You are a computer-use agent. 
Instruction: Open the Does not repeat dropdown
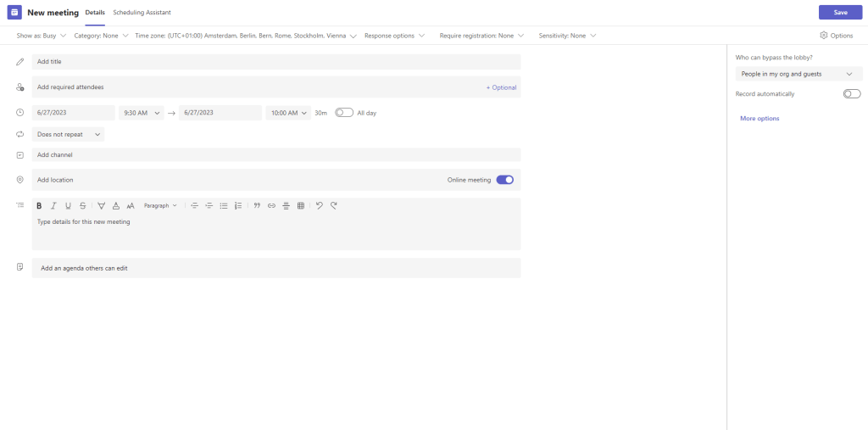(x=68, y=134)
